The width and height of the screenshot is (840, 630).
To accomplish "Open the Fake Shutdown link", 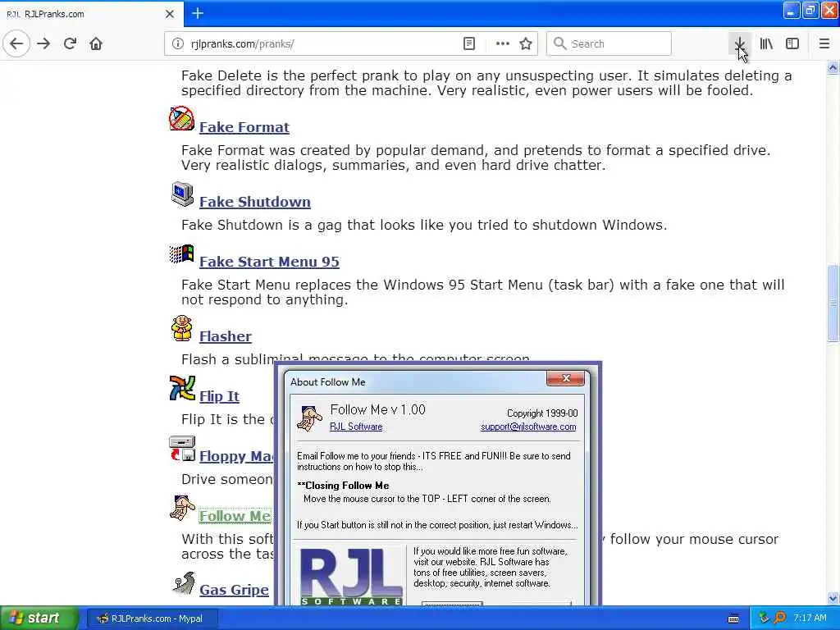I will [x=255, y=202].
